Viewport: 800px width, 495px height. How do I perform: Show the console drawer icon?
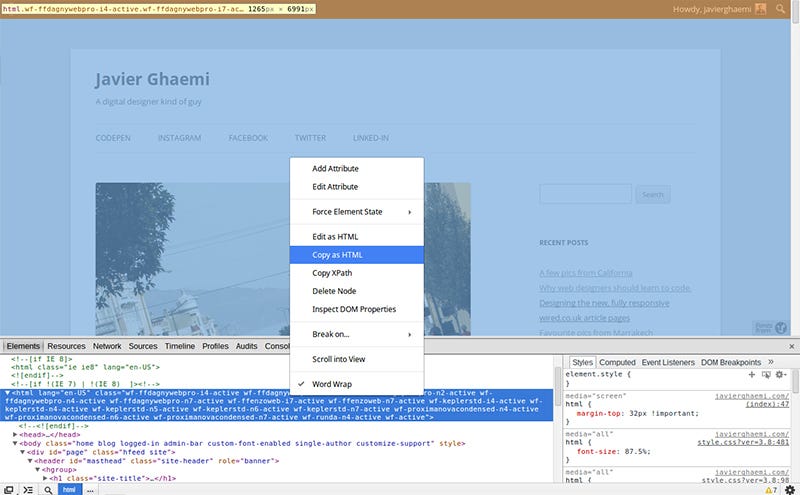28,490
